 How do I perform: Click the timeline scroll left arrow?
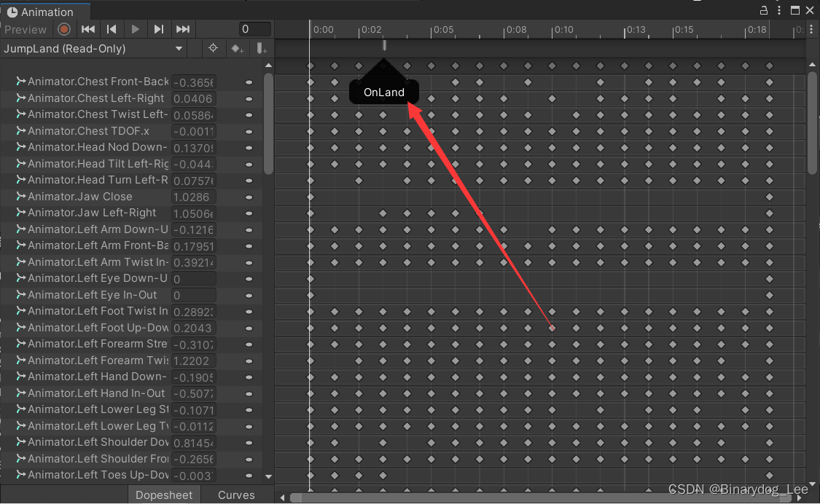tap(282, 497)
